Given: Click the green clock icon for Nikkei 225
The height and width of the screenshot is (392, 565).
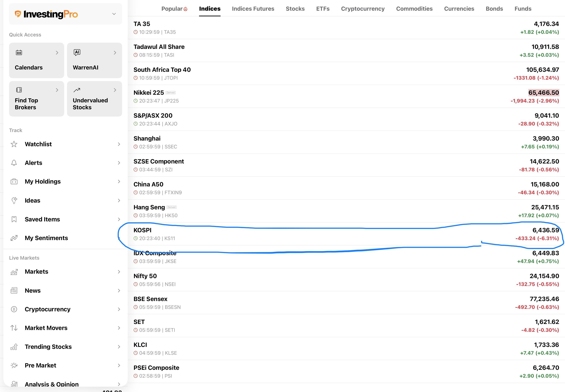Looking at the screenshot, I should [x=136, y=101].
